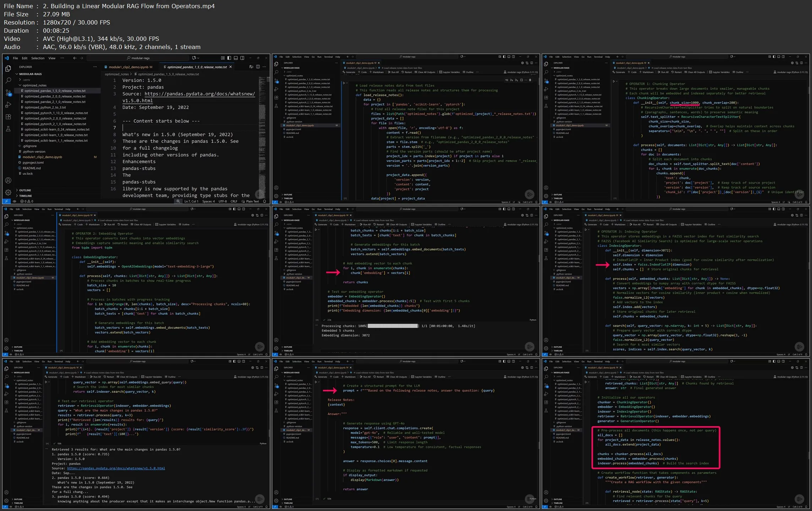Toggle Secondary Side Bar in first frame title bar

(x=242, y=58)
